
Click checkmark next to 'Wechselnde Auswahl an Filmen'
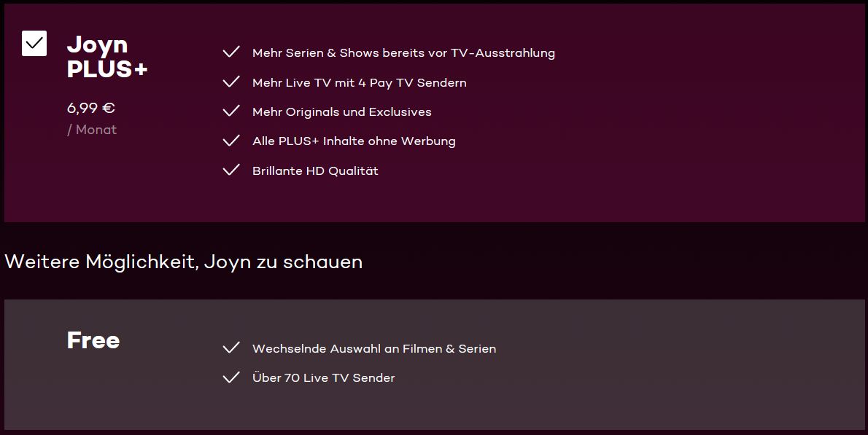(x=231, y=348)
